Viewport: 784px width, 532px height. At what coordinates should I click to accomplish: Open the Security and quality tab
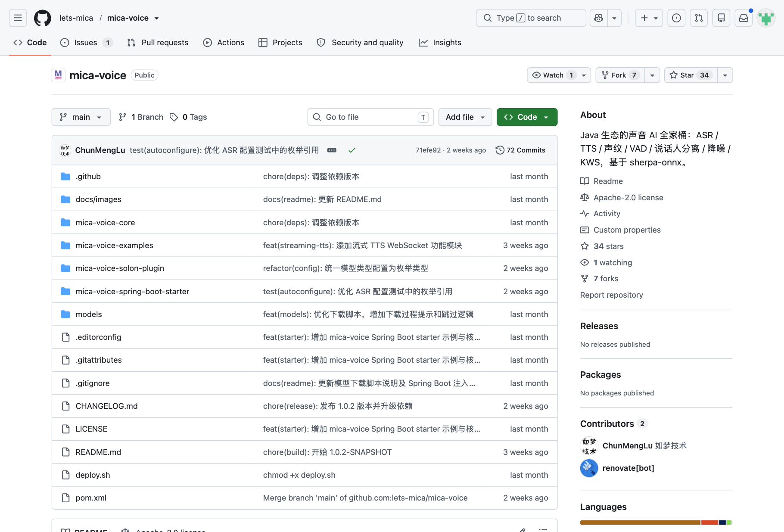(x=360, y=43)
